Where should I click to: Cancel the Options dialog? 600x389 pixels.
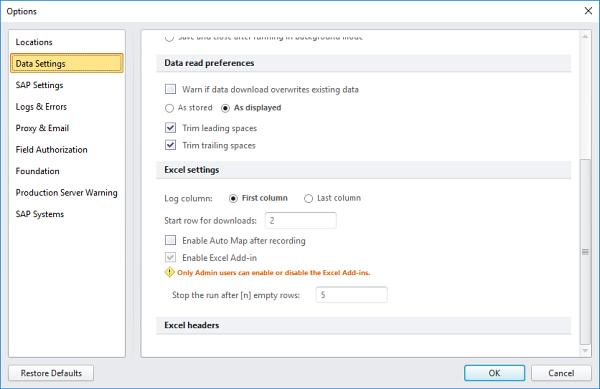coord(561,373)
